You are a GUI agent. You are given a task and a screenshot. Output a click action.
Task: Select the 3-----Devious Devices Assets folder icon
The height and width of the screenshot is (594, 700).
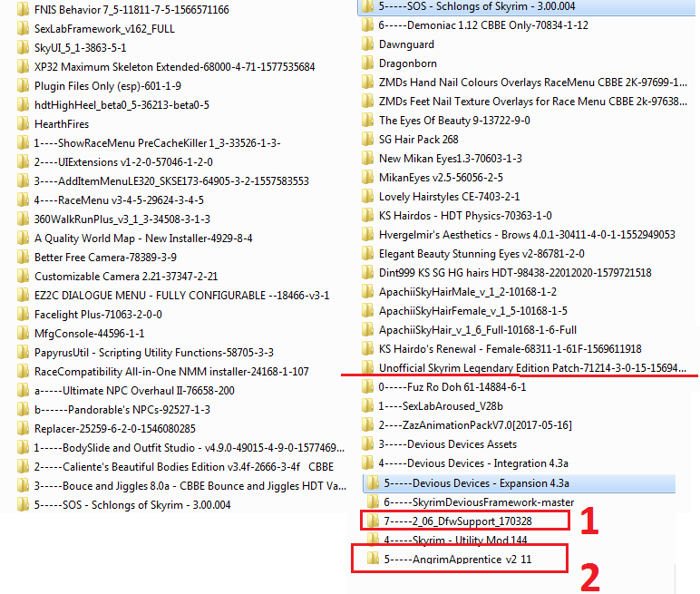[x=368, y=444]
